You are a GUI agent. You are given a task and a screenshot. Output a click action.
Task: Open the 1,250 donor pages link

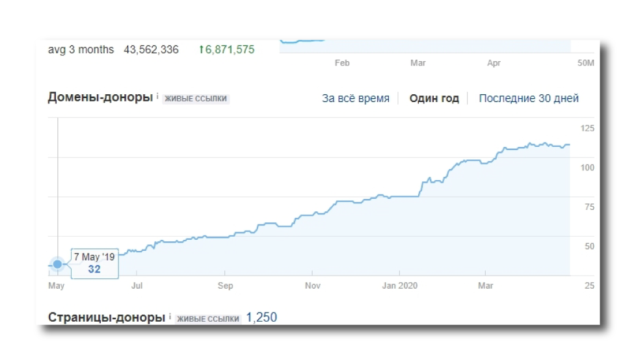click(x=261, y=317)
